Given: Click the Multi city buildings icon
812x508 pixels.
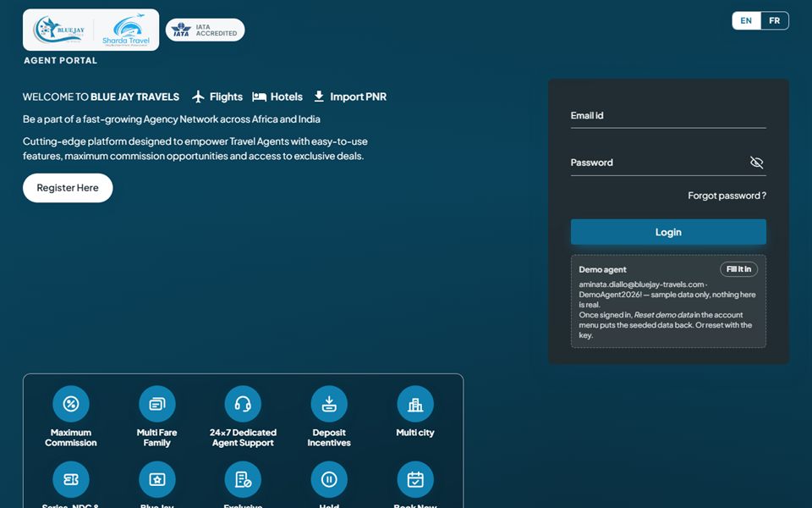Looking at the screenshot, I should [415, 404].
